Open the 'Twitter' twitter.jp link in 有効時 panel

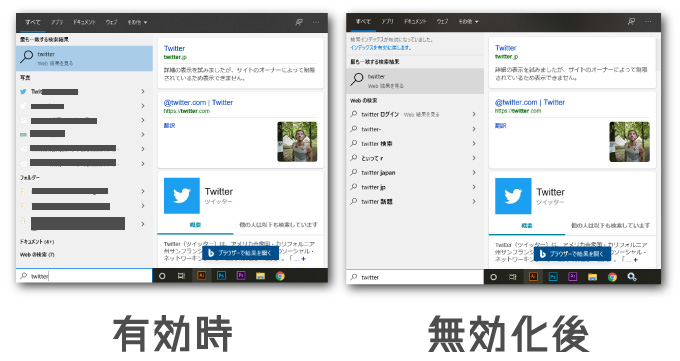click(174, 49)
